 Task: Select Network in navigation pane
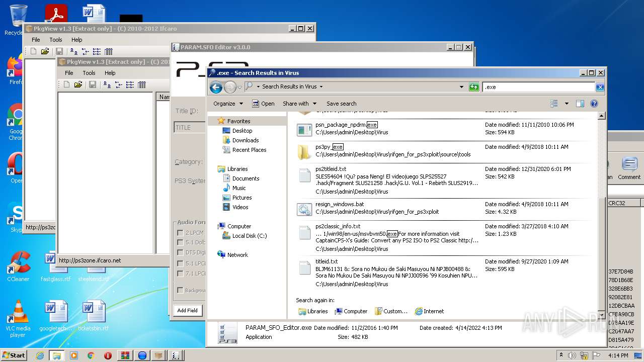point(232,255)
